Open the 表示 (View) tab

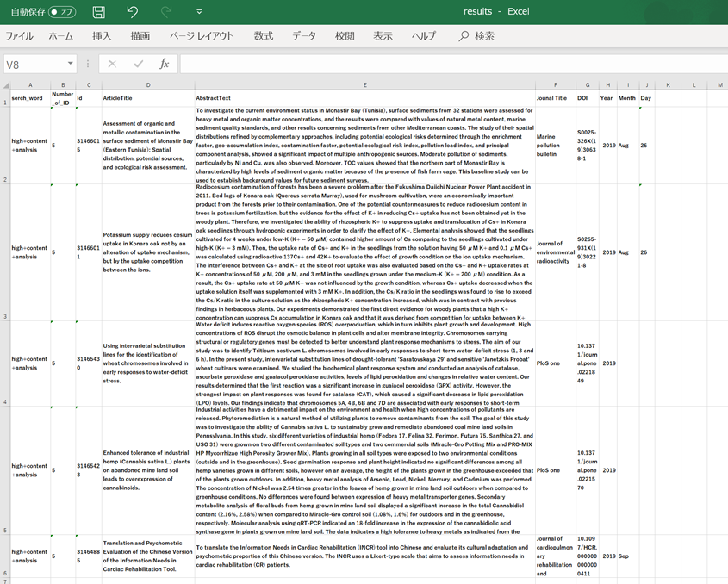[383, 36]
